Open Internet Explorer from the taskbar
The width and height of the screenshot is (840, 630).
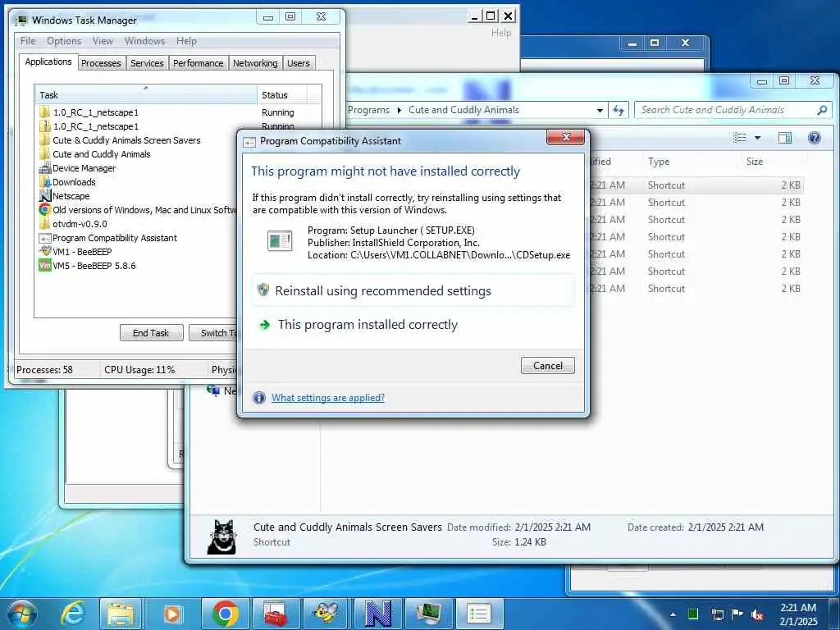(73, 614)
